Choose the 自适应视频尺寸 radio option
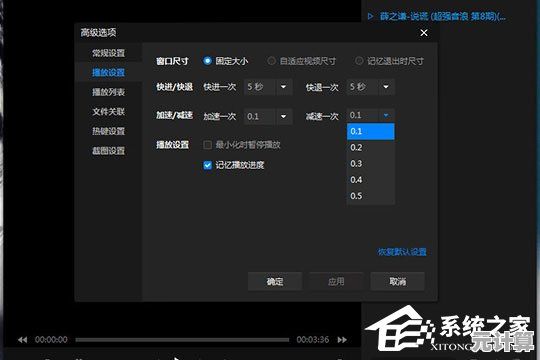This screenshot has width=540, height=360. 271,61
